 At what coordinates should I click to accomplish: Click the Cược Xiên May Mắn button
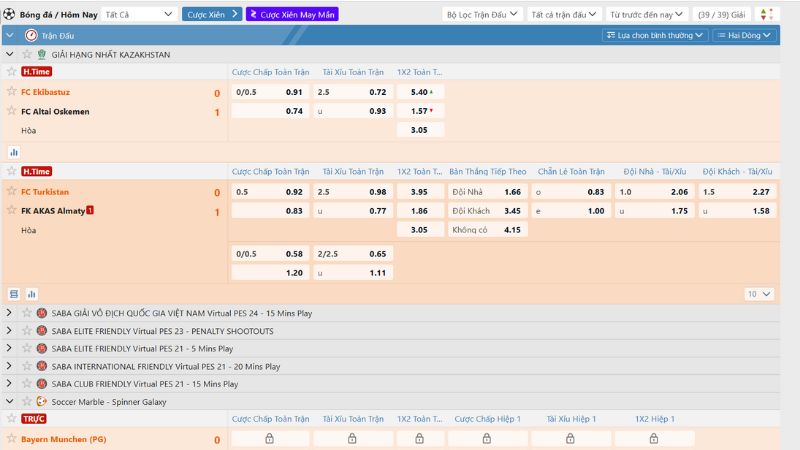(x=292, y=14)
